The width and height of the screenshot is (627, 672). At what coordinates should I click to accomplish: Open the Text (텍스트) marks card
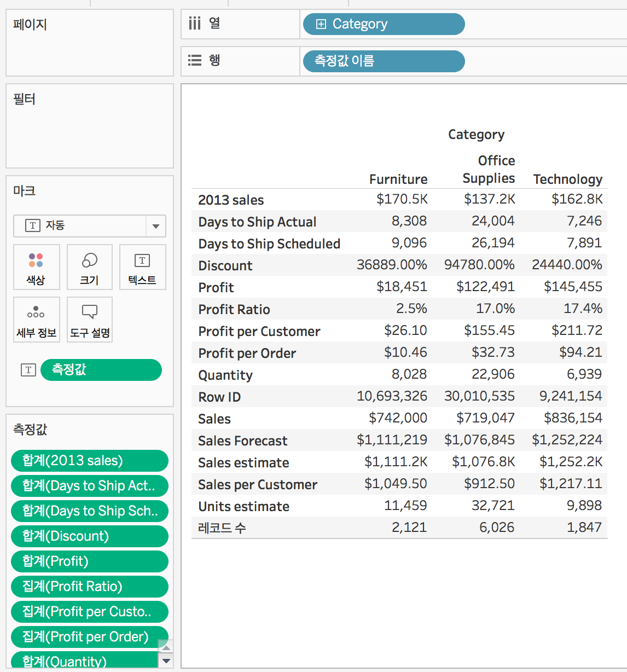[142, 267]
